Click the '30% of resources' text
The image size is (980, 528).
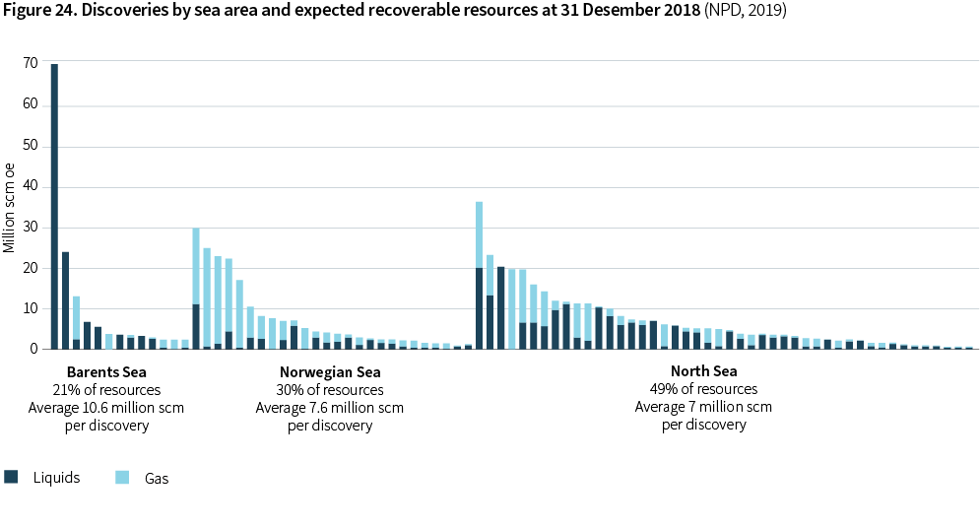330,390
